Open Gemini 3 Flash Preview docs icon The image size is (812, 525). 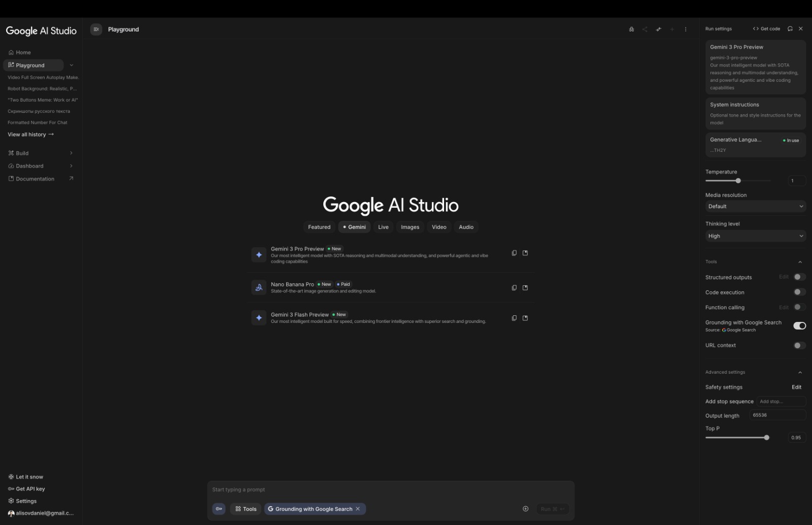point(525,318)
